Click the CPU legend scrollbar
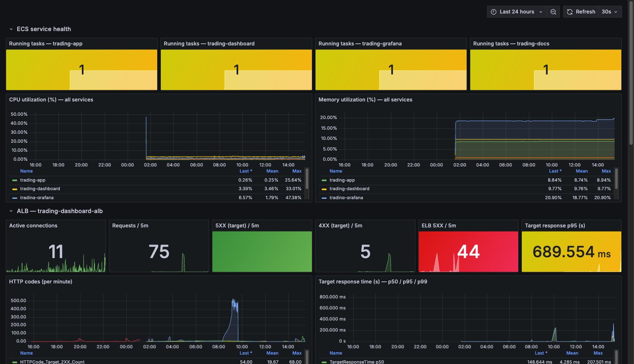Screen dimensions: 634x364 (307, 179)
